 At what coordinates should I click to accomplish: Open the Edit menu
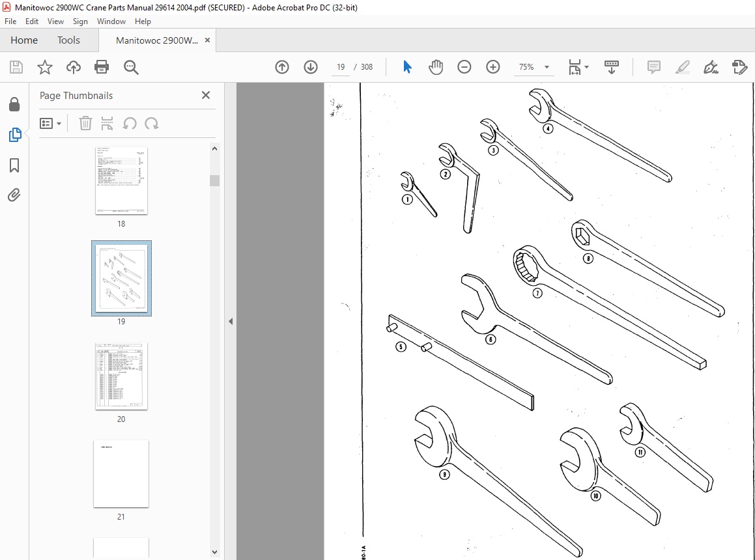(32, 21)
